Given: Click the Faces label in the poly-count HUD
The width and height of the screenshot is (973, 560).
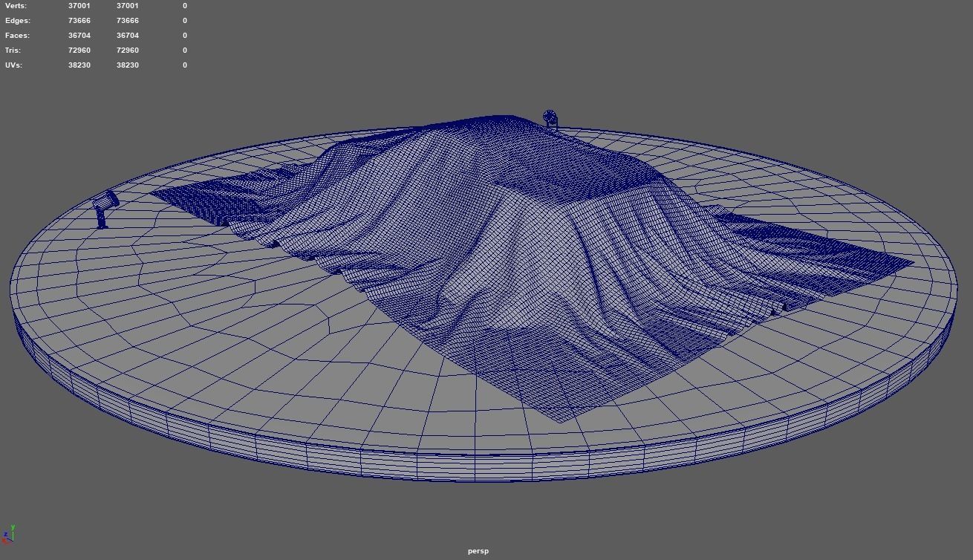Looking at the screenshot, I should click(17, 36).
